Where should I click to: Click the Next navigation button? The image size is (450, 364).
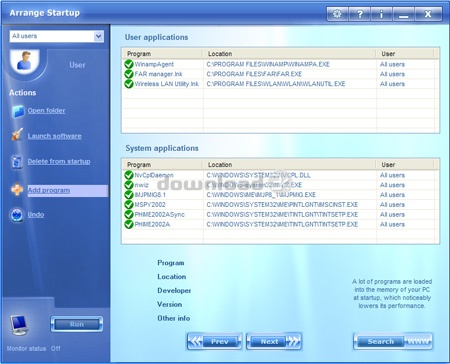pyautogui.click(x=274, y=341)
